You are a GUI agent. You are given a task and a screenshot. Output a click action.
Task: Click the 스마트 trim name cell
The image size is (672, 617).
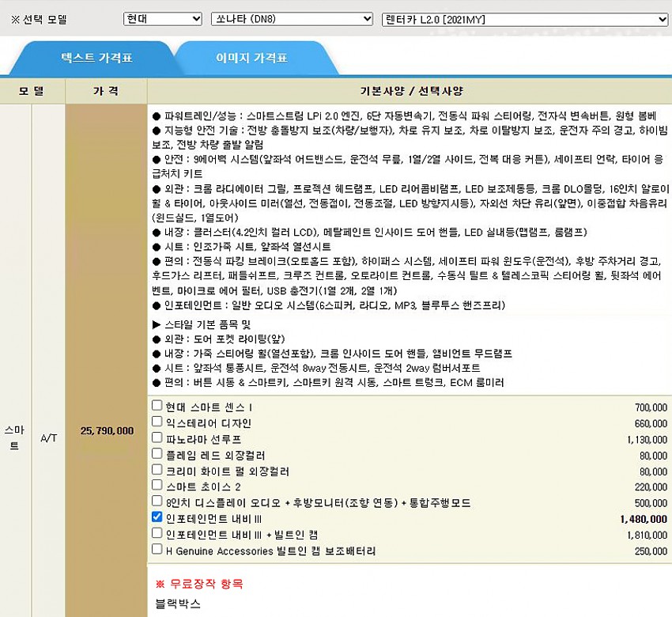tap(14, 437)
